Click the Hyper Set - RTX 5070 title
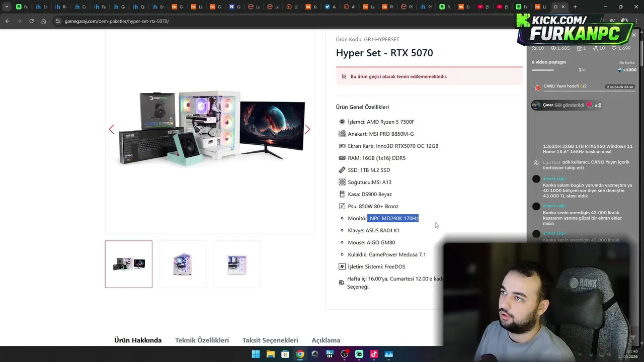 point(384,53)
